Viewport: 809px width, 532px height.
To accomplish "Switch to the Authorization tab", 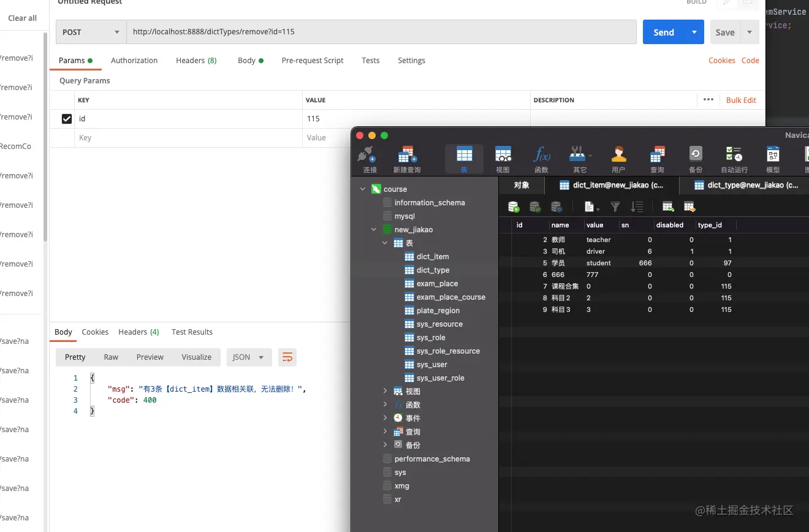I will [134, 61].
